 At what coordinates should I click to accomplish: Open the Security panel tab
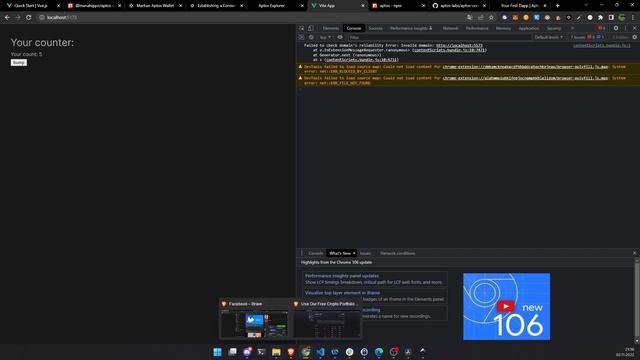[x=553, y=28]
